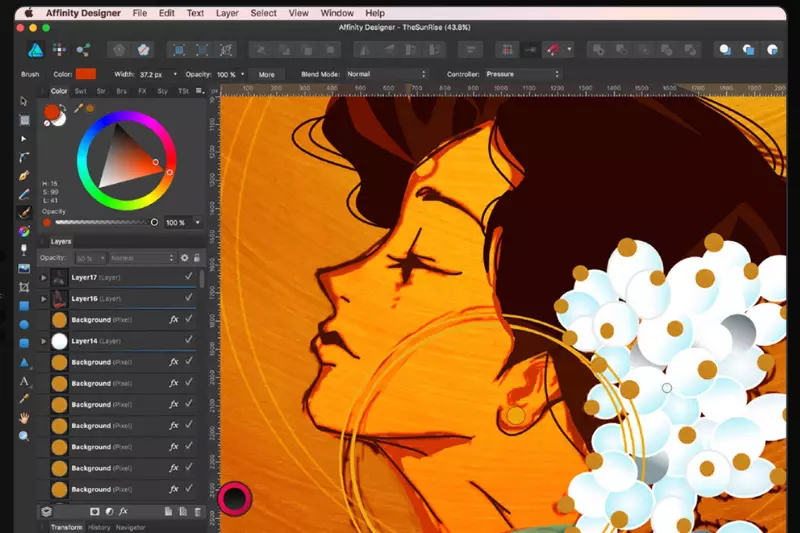Screen dimensions: 800x533
Task: Toggle the layer lock icon
Action: (x=197, y=258)
